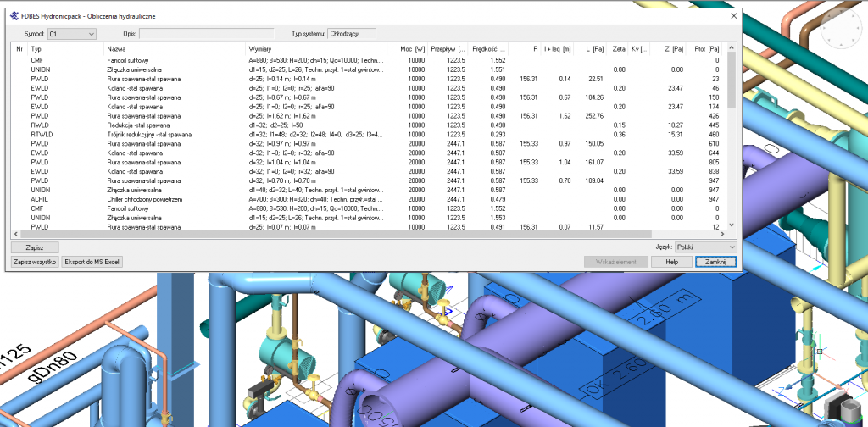The height and width of the screenshot is (427, 868).
Task: Select the ACHIL Chiller chłodzony powietrzem row
Action: coord(127,199)
